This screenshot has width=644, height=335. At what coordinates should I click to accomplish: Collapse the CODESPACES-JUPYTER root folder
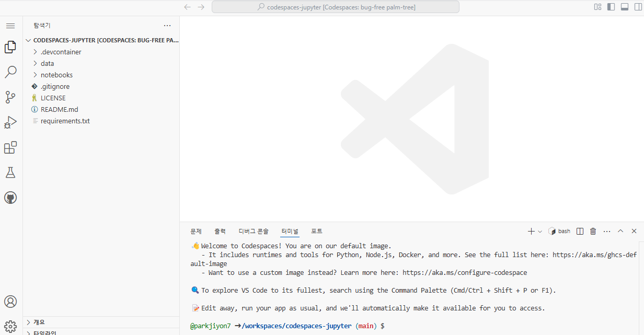pos(101,40)
